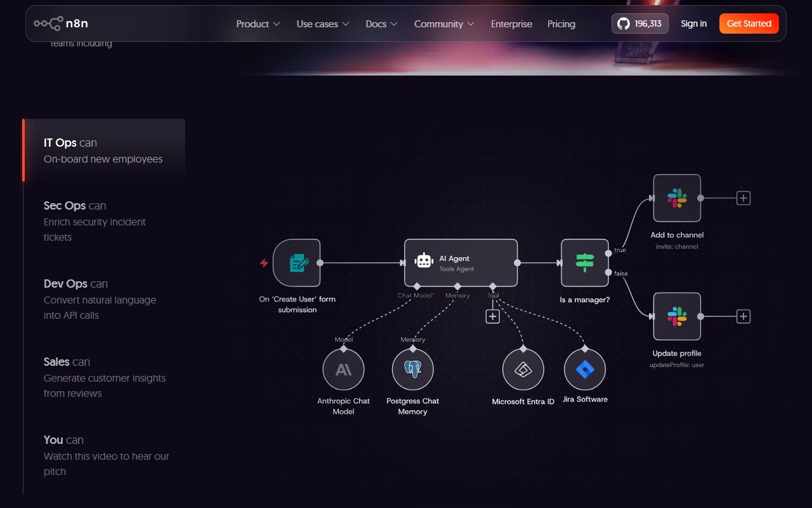
Task: Click the Get Started button
Action: (749, 23)
